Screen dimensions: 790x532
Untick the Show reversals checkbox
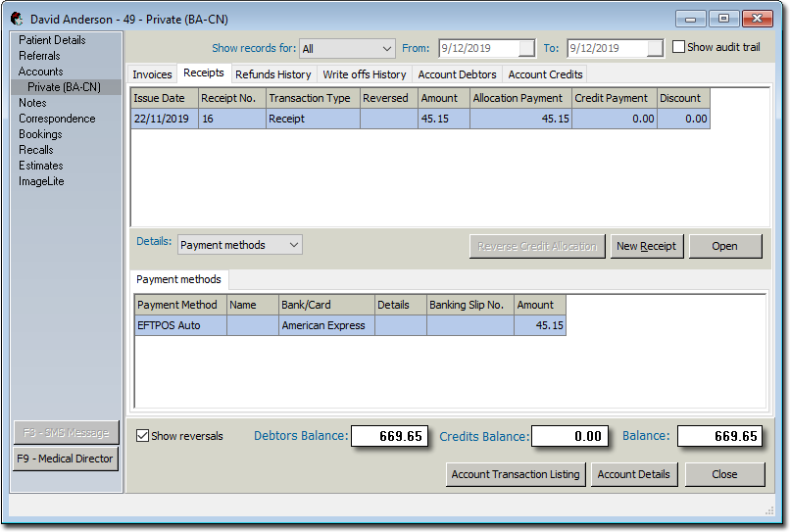point(143,436)
